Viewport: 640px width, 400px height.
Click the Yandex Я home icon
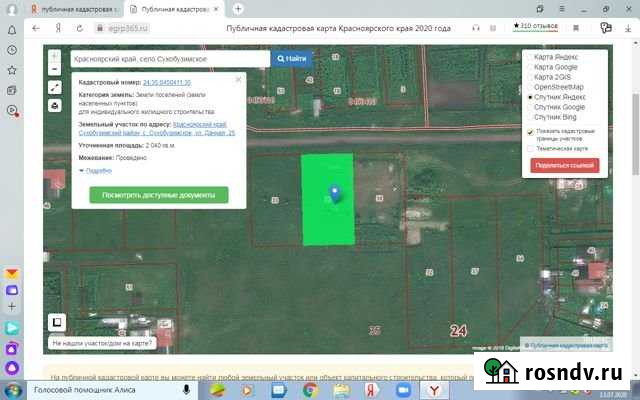[58, 28]
